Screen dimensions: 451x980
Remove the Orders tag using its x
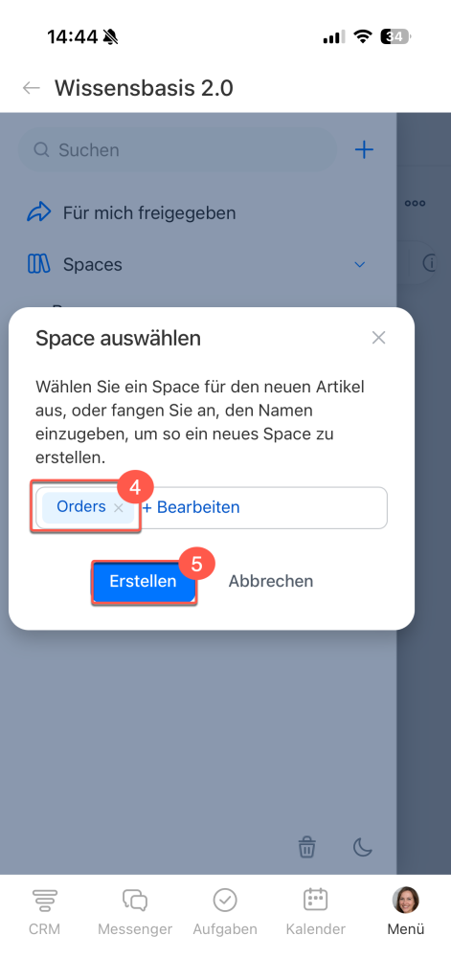point(119,508)
